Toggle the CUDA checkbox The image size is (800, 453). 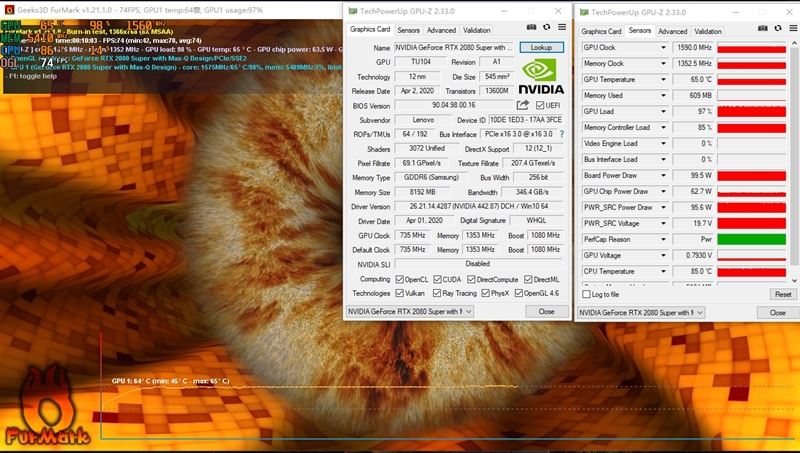437,280
